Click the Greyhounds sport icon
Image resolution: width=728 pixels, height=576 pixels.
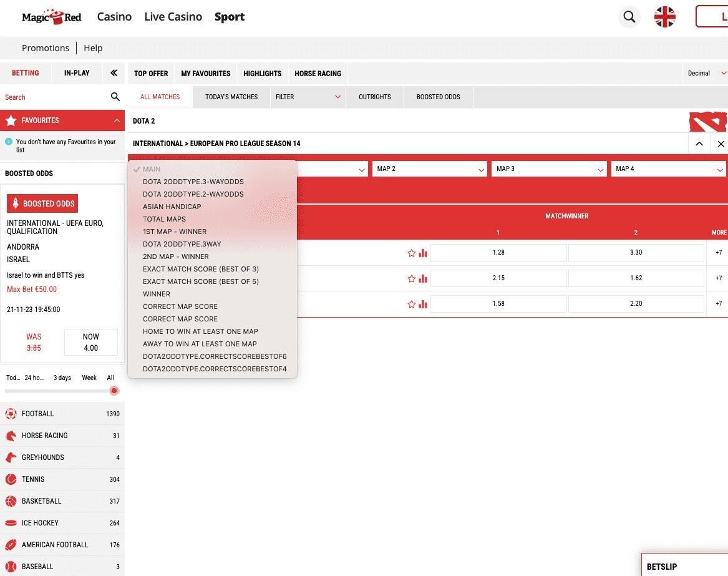coord(11,457)
